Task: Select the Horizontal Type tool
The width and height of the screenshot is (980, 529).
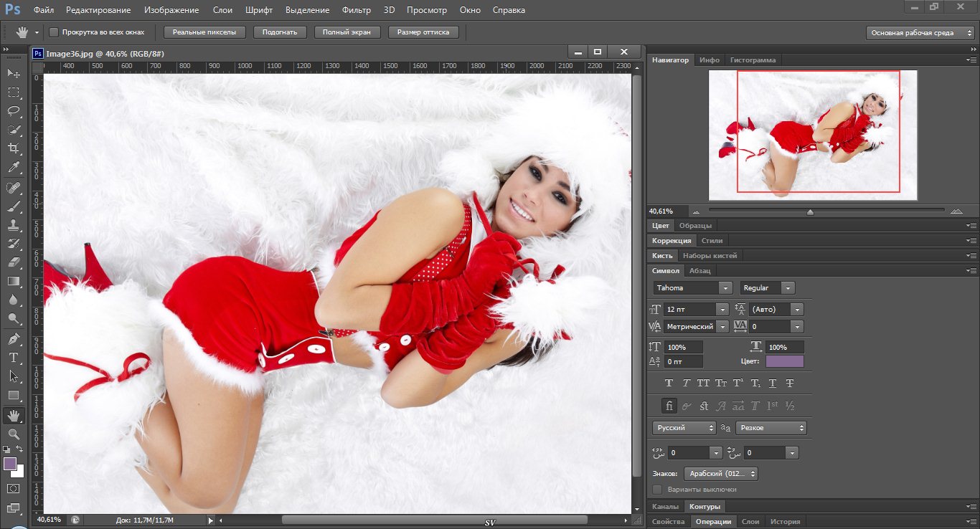Action: 14,357
